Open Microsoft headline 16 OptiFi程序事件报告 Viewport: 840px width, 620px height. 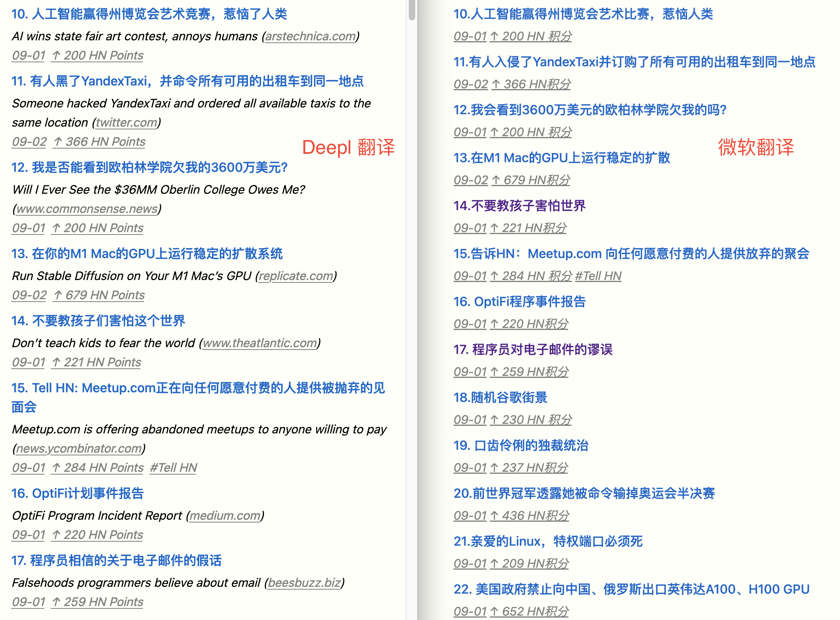[519, 302]
